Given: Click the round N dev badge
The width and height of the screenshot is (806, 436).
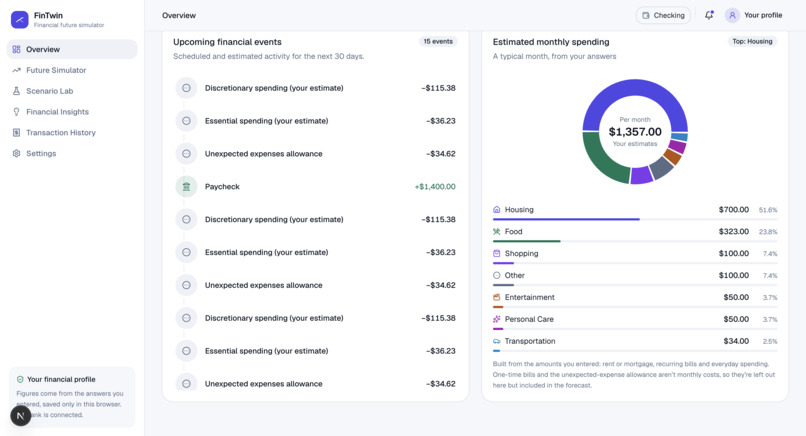Looking at the screenshot, I should (21, 416).
